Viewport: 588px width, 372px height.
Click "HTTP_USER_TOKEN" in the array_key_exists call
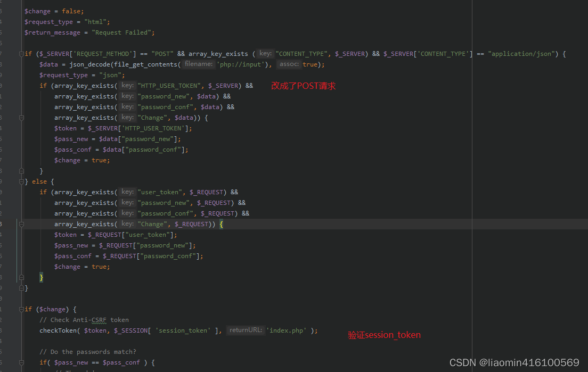tap(169, 86)
